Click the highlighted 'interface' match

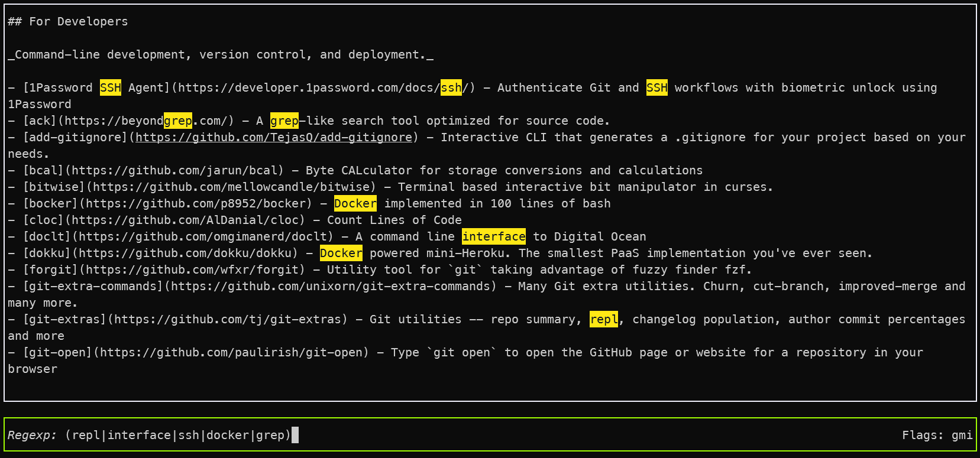[x=494, y=236]
